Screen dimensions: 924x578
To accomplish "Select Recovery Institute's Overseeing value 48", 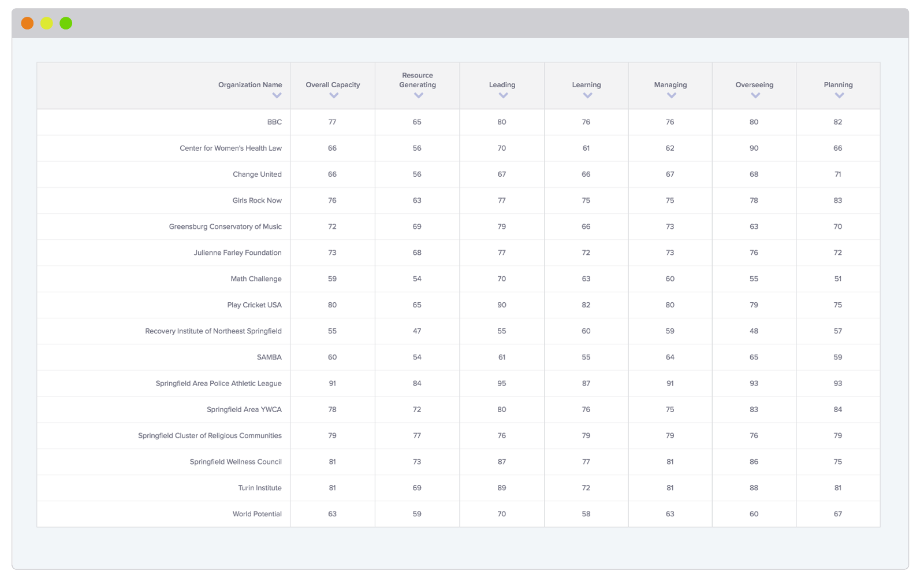I will (754, 331).
